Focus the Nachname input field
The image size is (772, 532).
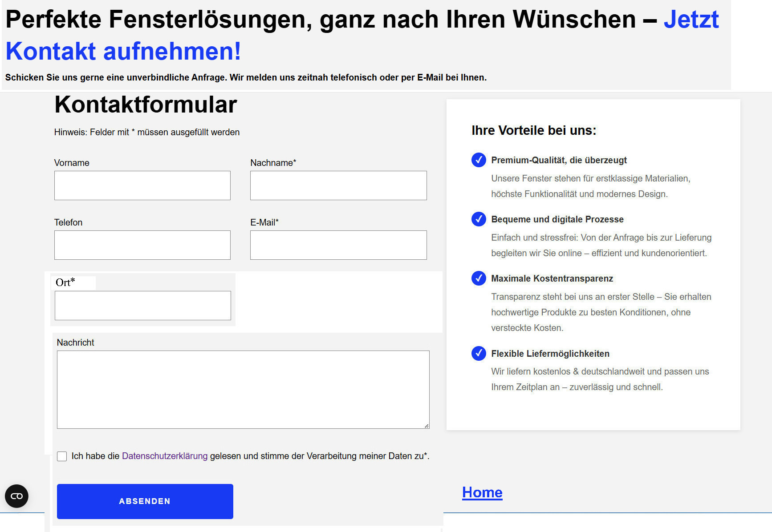338,185
